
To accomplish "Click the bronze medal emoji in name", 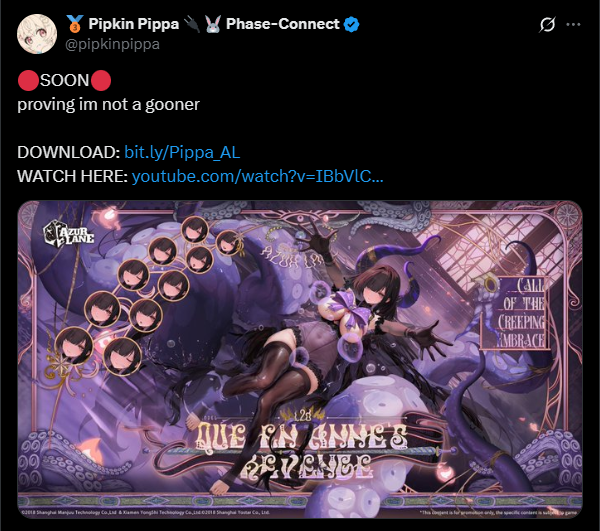I will coord(75,24).
